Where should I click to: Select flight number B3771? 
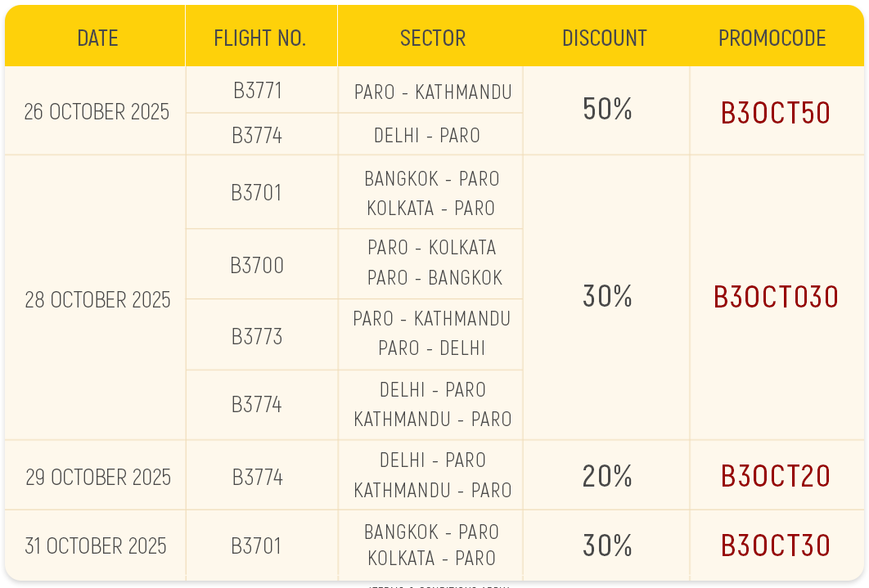coord(258,90)
